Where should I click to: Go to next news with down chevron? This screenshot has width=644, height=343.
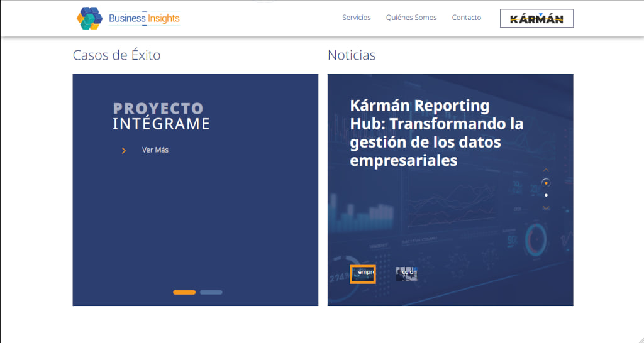pyautogui.click(x=546, y=208)
